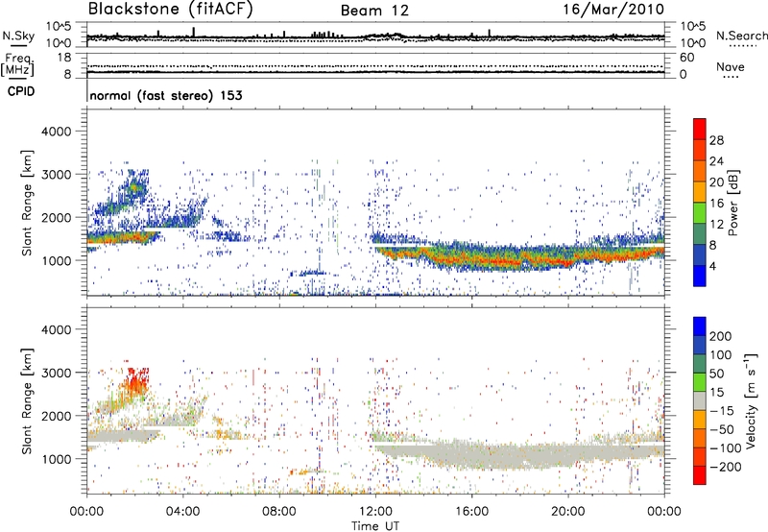Click the 'Freq. [MHz]' axis label
Viewport: 768px width, 532px height.
(17, 65)
